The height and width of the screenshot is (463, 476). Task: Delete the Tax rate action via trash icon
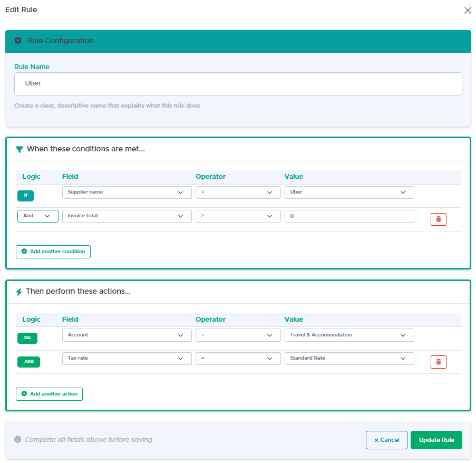coord(438,362)
